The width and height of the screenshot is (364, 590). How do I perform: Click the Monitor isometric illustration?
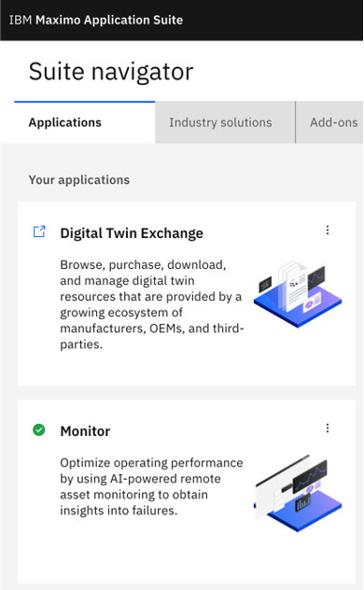coord(298,493)
